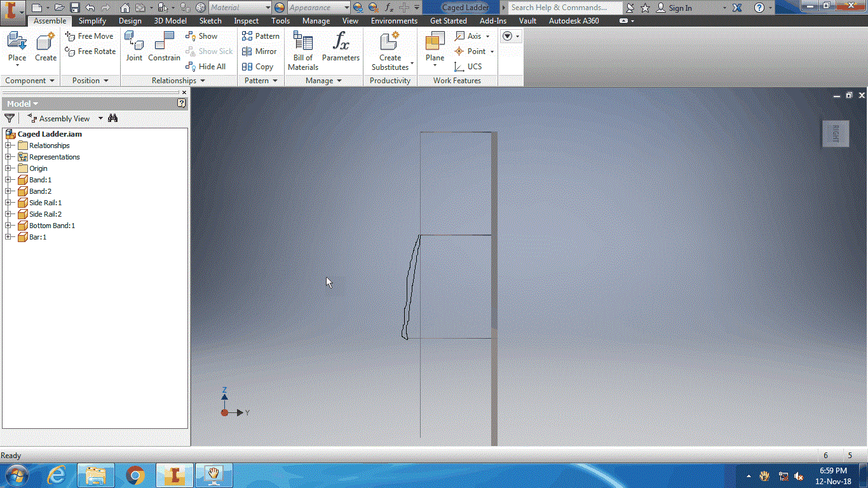This screenshot has width=868, height=488.
Task: Click Hide All relationships
Action: tap(206, 66)
